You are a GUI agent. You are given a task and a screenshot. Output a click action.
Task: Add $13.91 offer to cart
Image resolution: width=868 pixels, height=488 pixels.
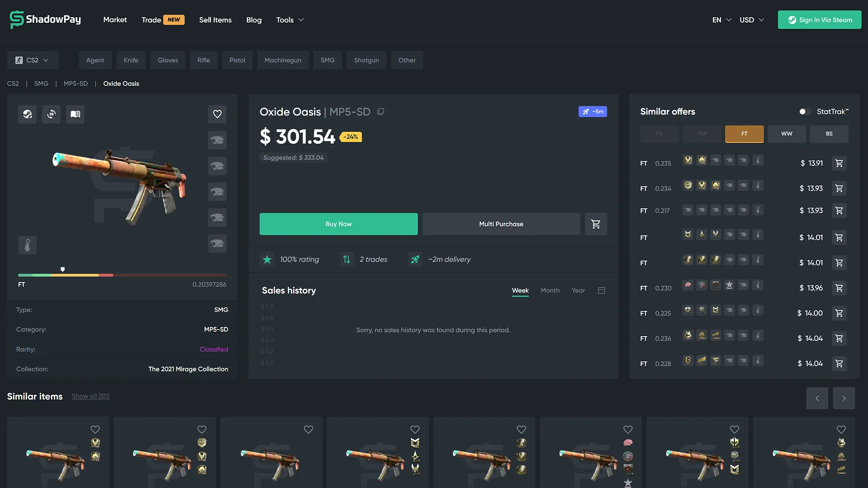pos(839,163)
